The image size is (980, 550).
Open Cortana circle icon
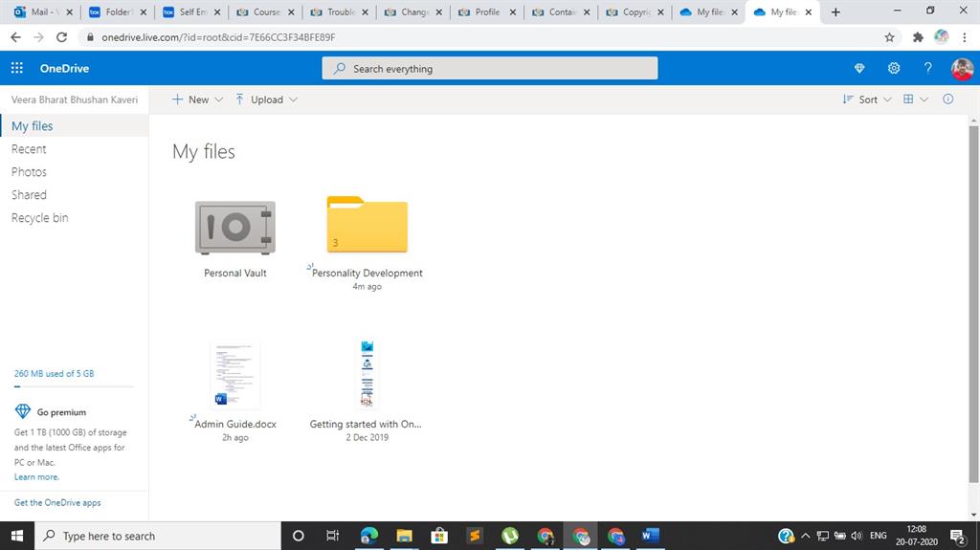299,536
